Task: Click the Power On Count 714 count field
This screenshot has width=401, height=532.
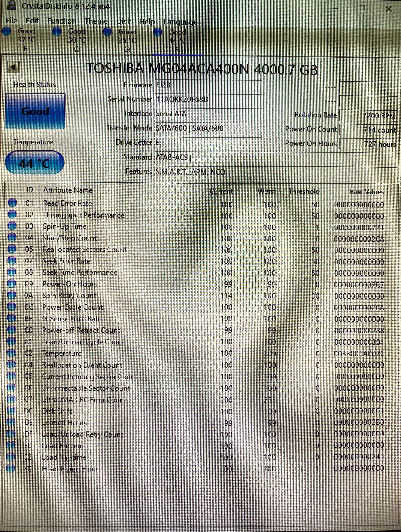Action: tap(368, 130)
